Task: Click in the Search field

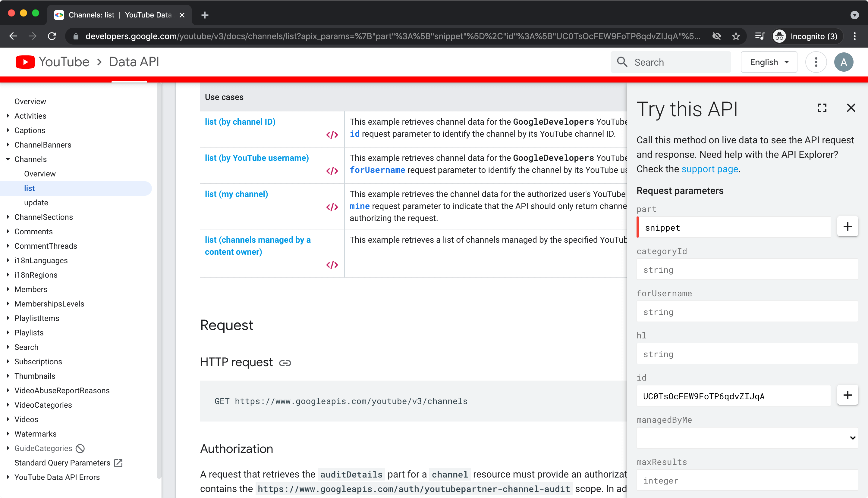Action: (x=671, y=62)
